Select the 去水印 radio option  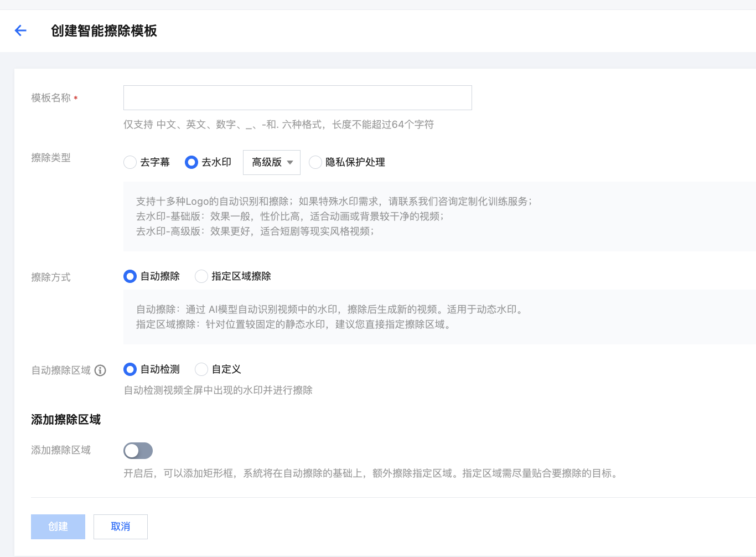pyautogui.click(x=191, y=162)
